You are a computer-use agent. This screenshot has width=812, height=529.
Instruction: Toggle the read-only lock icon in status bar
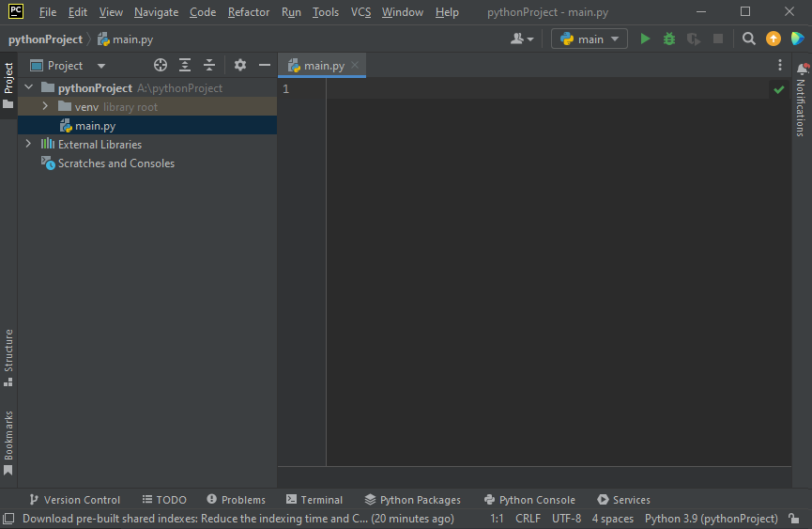[794, 519]
